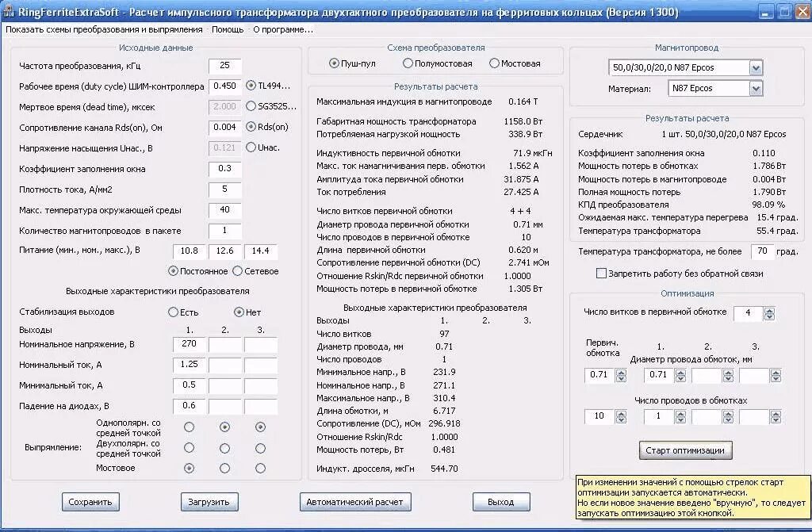Viewport: 812px width, 532px height.
Task: Click nominal supply voltage field 12.6
Action: click(x=224, y=251)
